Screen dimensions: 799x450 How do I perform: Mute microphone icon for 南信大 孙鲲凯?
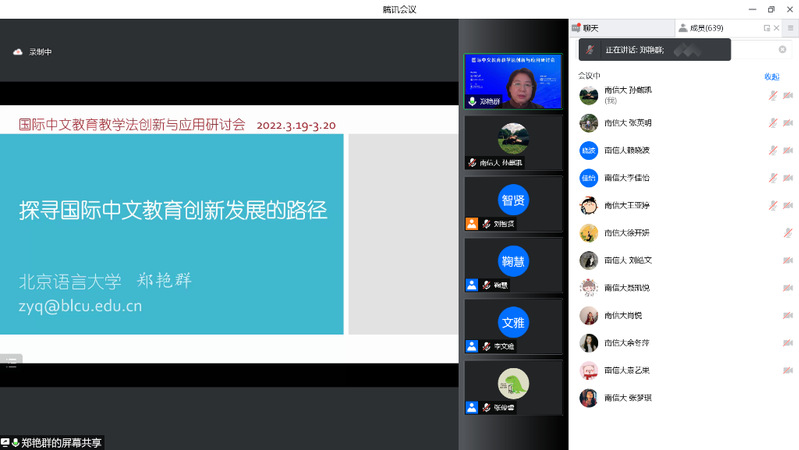(x=773, y=95)
